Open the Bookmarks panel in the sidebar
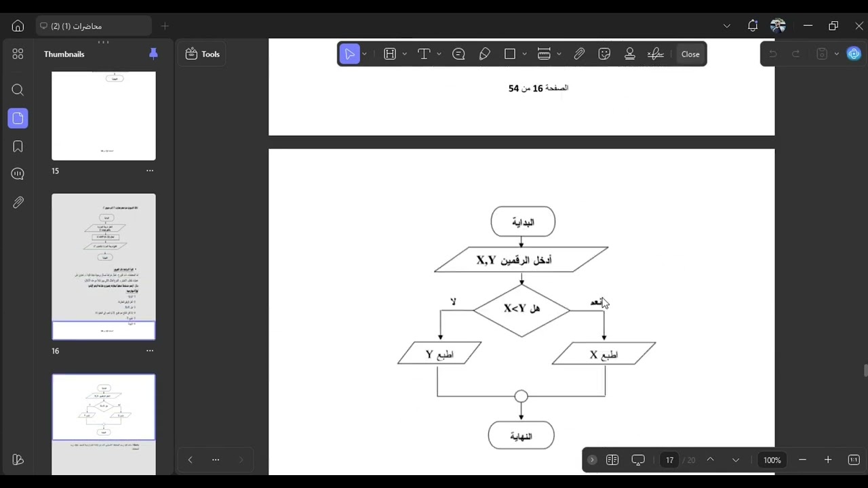The height and width of the screenshot is (488, 868). pyautogui.click(x=18, y=146)
